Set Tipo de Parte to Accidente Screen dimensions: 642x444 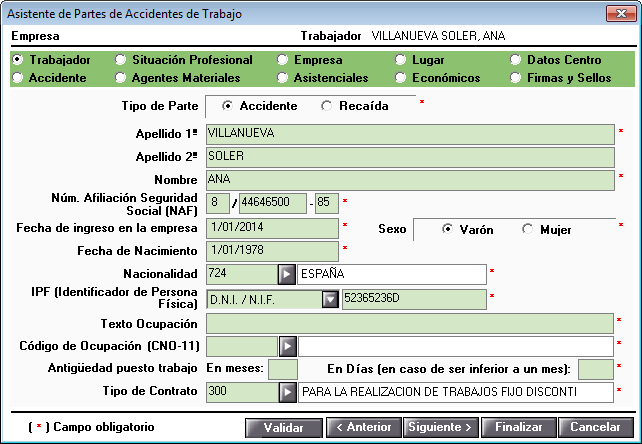tap(227, 106)
